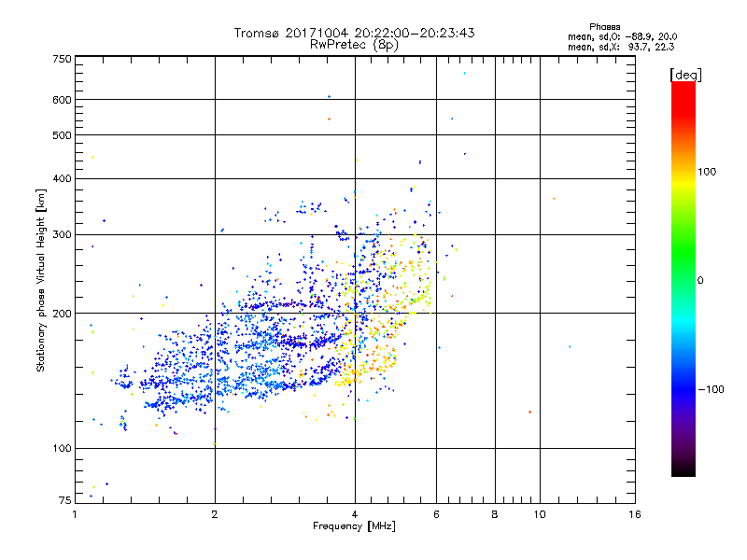This screenshot has height=560, width=747.
Task: Click the colorbar '100' tick label
Action: coord(707,172)
